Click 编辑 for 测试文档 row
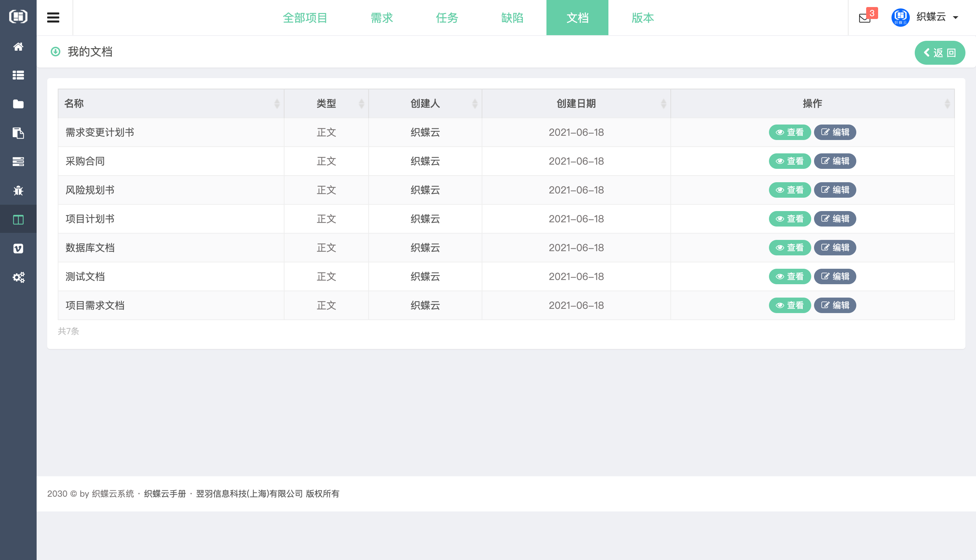 point(835,276)
